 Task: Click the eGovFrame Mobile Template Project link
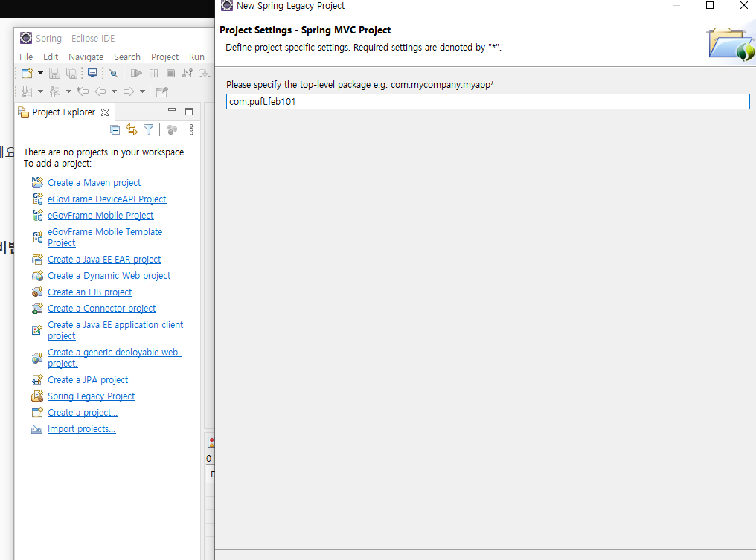coord(106,237)
